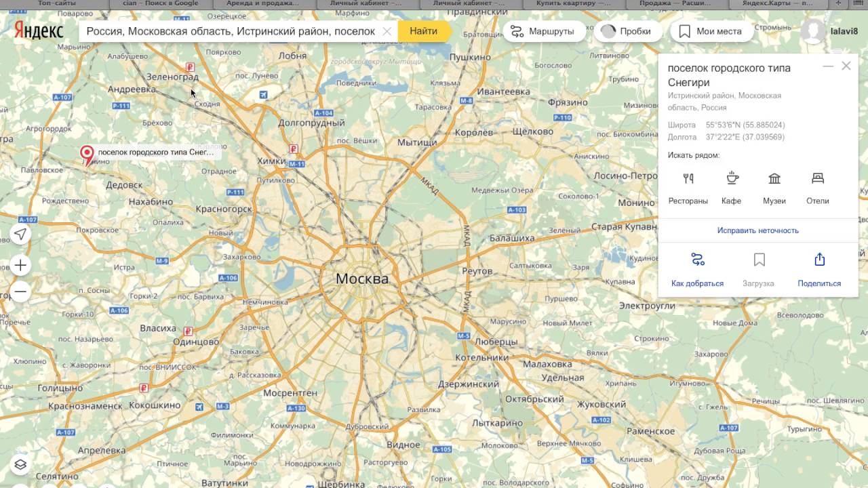Clear the search field with X
Image resolution: width=868 pixels, height=488 pixels.
click(x=387, y=31)
